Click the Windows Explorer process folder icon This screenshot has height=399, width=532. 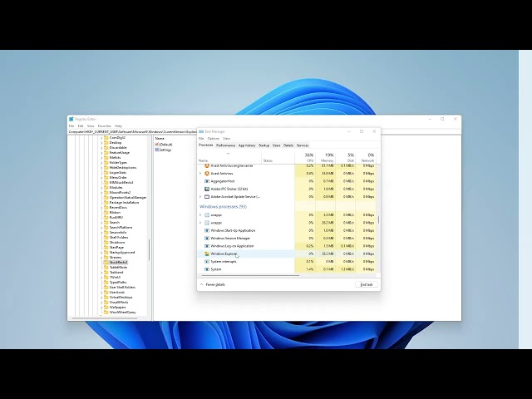click(x=207, y=254)
